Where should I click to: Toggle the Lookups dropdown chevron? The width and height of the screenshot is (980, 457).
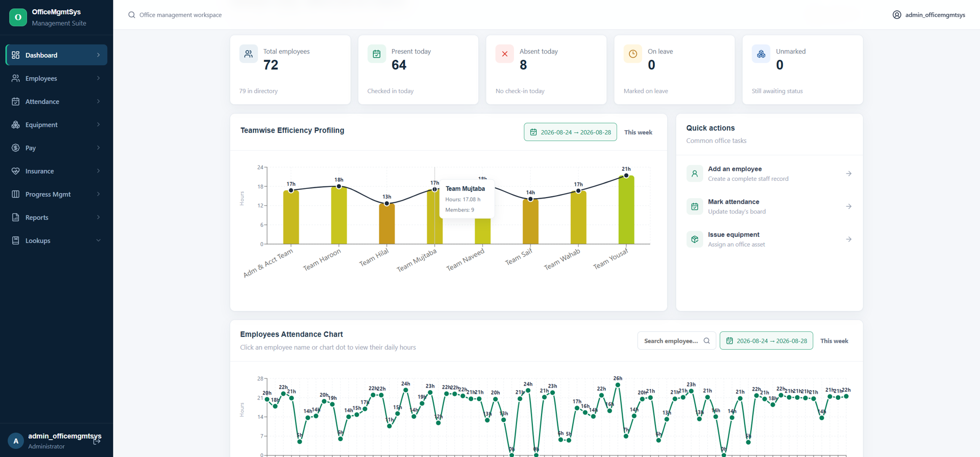[x=99, y=240]
